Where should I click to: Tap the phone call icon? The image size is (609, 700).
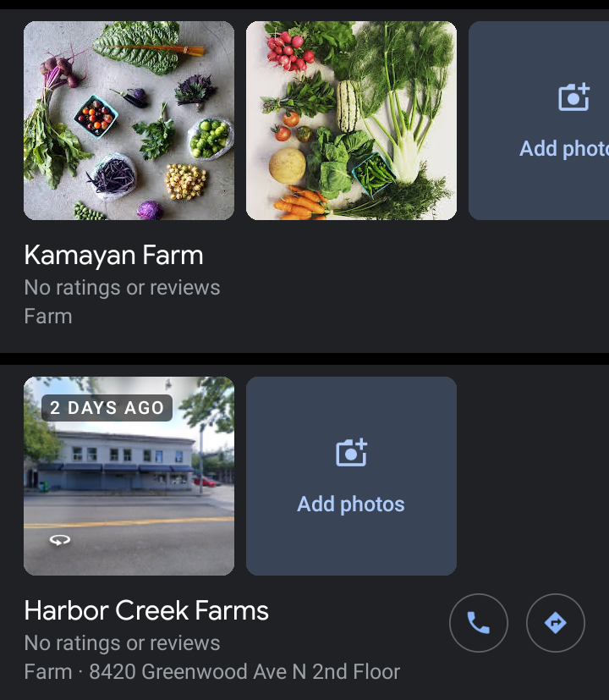click(x=478, y=624)
